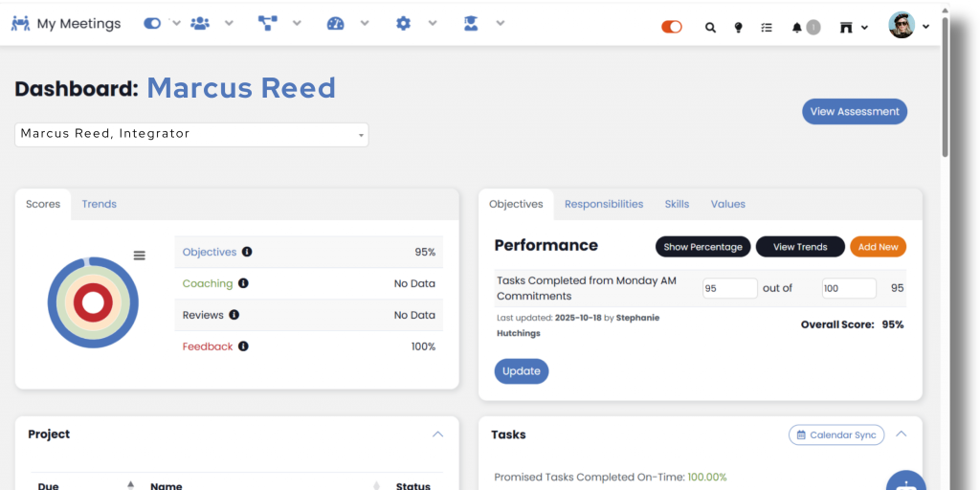This screenshot has height=490, width=980.
Task: Open the notifications bell
Action: click(x=797, y=28)
